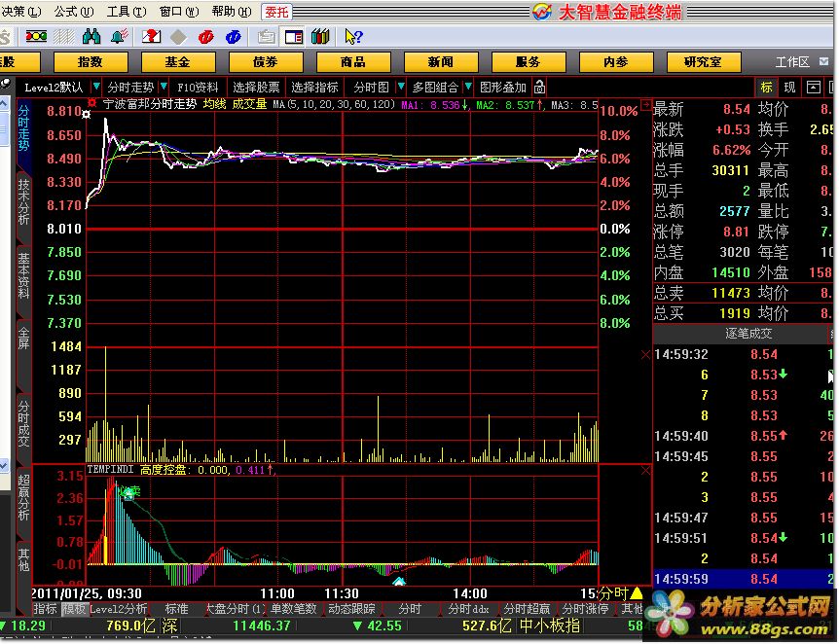
Task: Click the 研究室 yellow button
Action: click(x=703, y=62)
